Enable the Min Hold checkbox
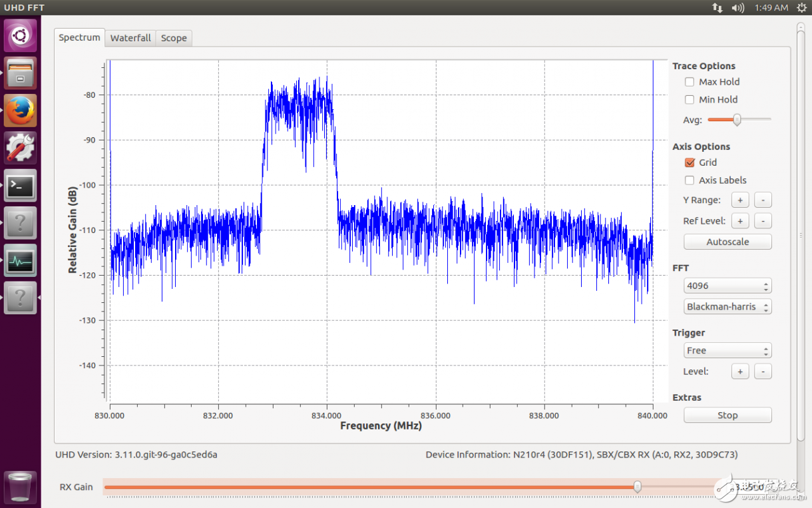Screen dimensions: 812x508 coord(690,100)
